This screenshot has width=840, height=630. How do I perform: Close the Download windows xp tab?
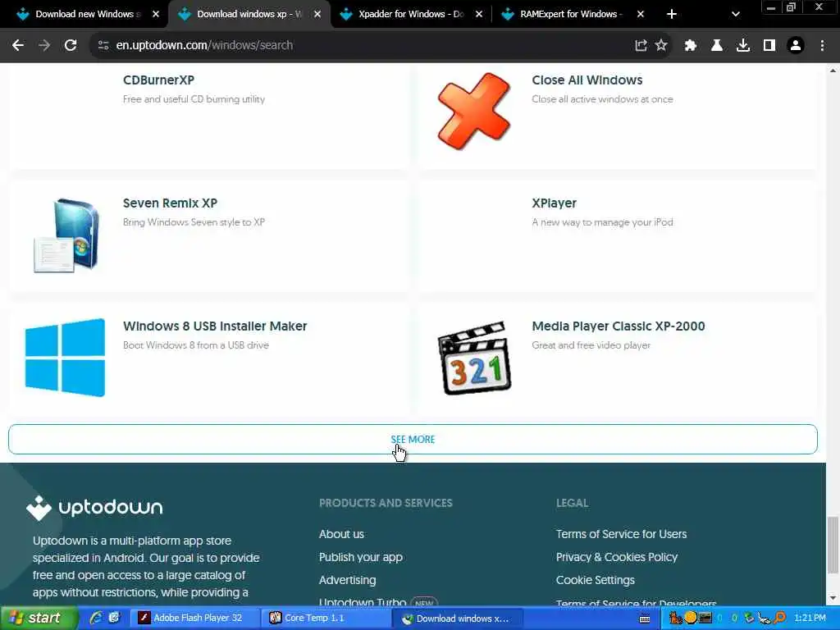click(317, 15)
